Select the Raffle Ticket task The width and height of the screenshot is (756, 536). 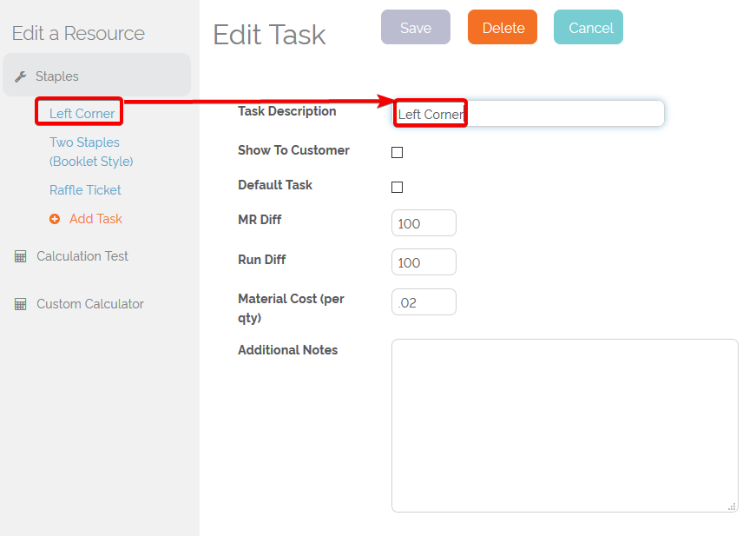[85, 190]
